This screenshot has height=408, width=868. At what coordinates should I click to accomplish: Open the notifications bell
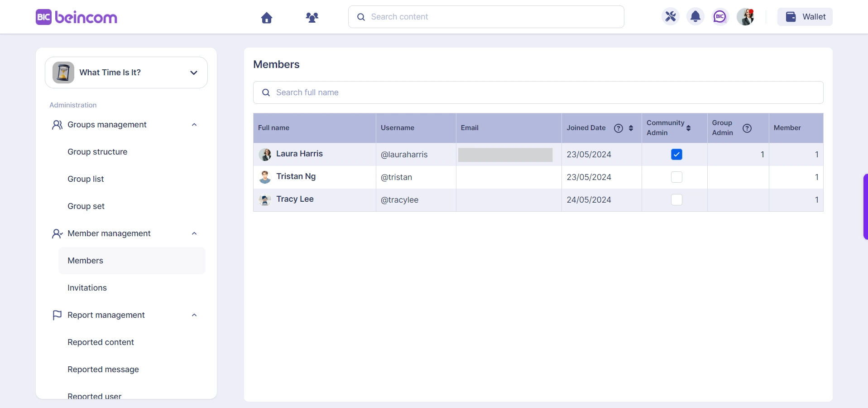click(695, 17)
